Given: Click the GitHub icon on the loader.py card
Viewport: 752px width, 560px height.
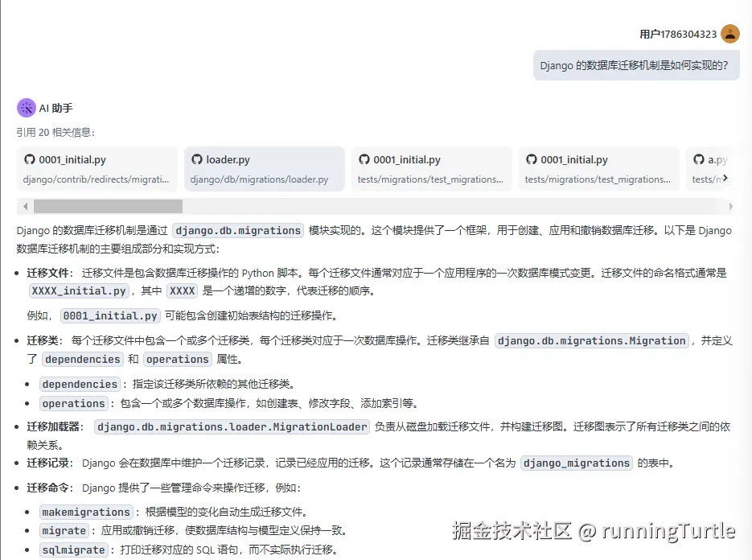Looking at the screenshot, I should (x=196, y=159).
